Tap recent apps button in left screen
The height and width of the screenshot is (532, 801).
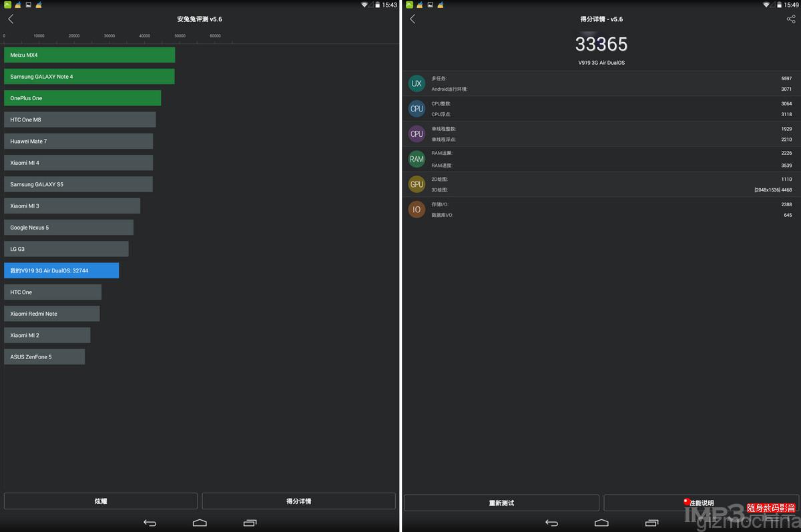pos(250,523)
